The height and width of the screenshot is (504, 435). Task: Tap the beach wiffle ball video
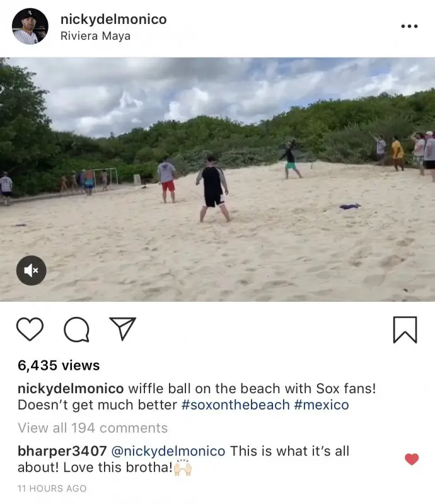[x=217, y=180]
